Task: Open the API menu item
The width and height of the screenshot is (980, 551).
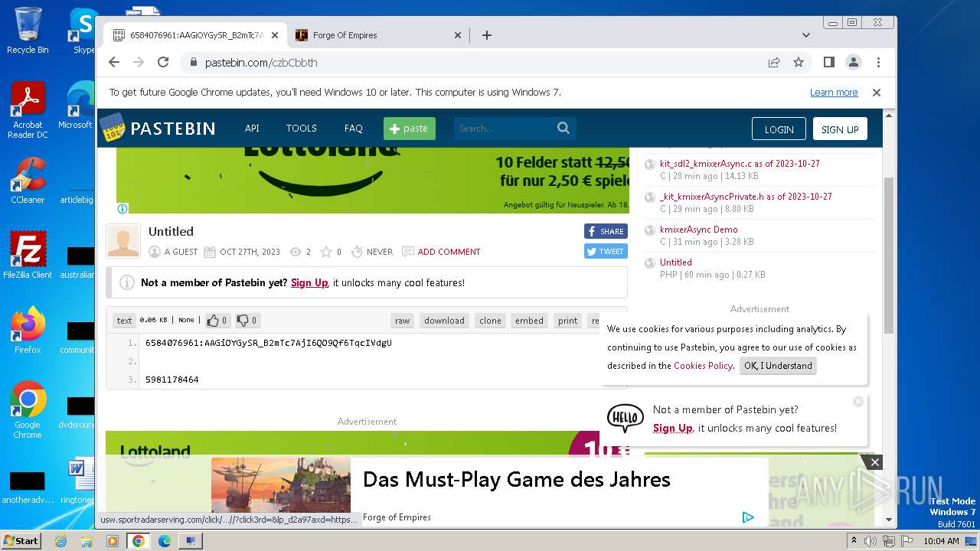Action: pyautogui.click(x=252, y=129)
